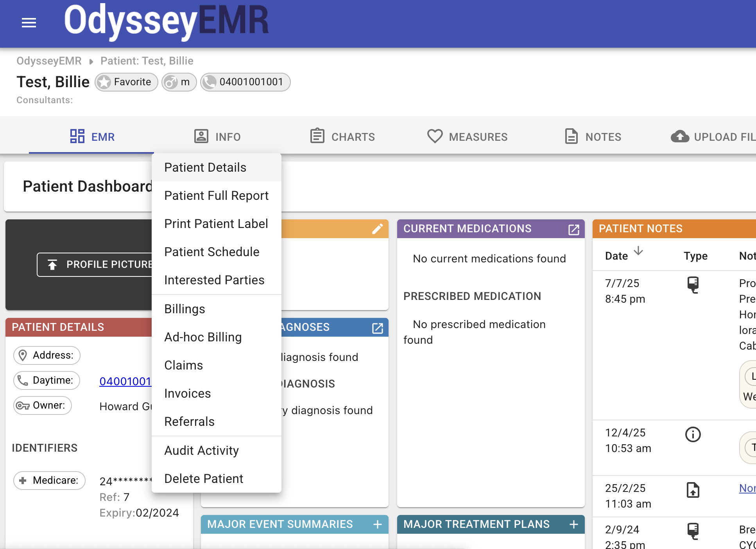756x549 pixels.
Task: Add an entry to Major Event Summaries
Action: [378, 524]
